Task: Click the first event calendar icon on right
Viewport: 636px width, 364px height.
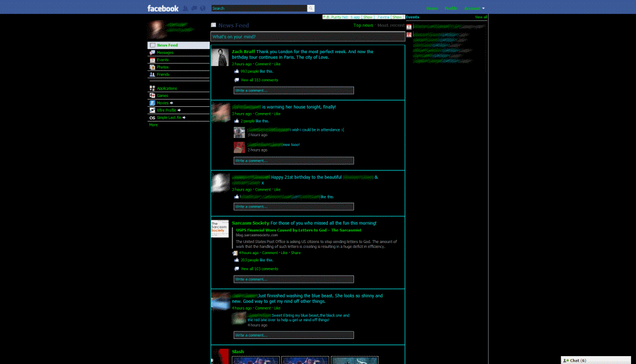Action: pyautogui.click(x=409, y=27)
